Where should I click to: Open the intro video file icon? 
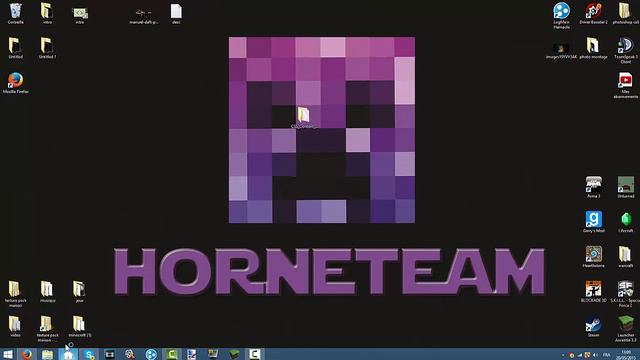click(80, 13)
